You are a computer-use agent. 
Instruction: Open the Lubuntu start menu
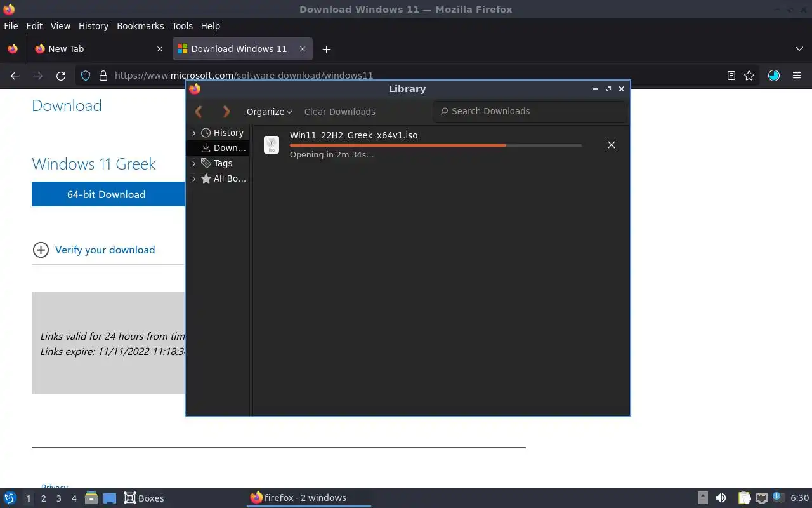[x=10, y=498]
